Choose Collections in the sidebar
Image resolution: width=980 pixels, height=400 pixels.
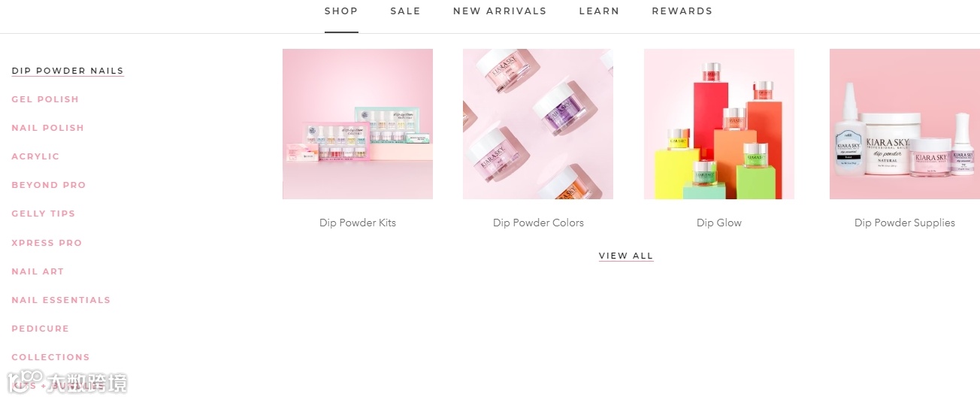click(x=50, y=357)
